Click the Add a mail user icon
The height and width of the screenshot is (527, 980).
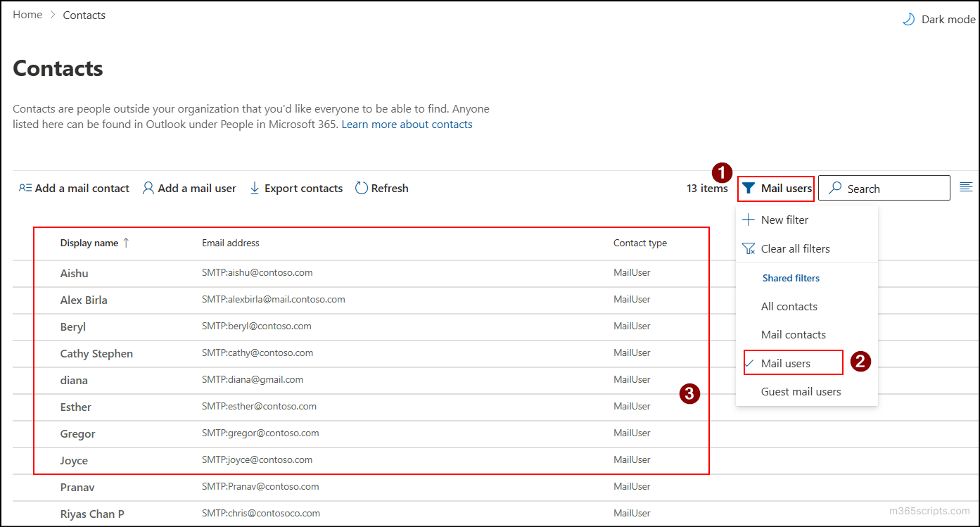point(148,189)
